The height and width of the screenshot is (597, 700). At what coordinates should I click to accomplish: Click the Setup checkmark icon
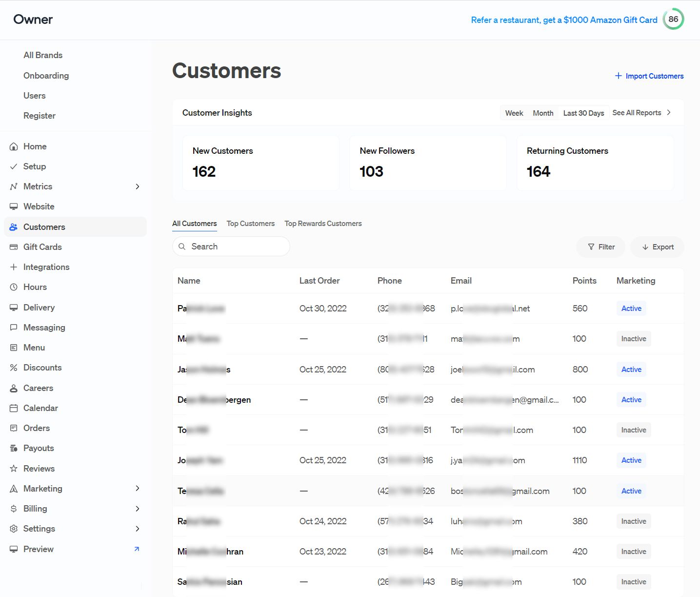[14, 166]
